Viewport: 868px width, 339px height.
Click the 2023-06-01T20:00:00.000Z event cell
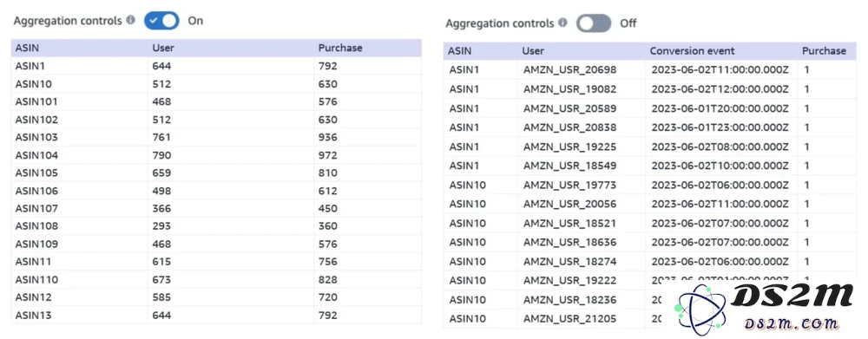tap(720, 108)
